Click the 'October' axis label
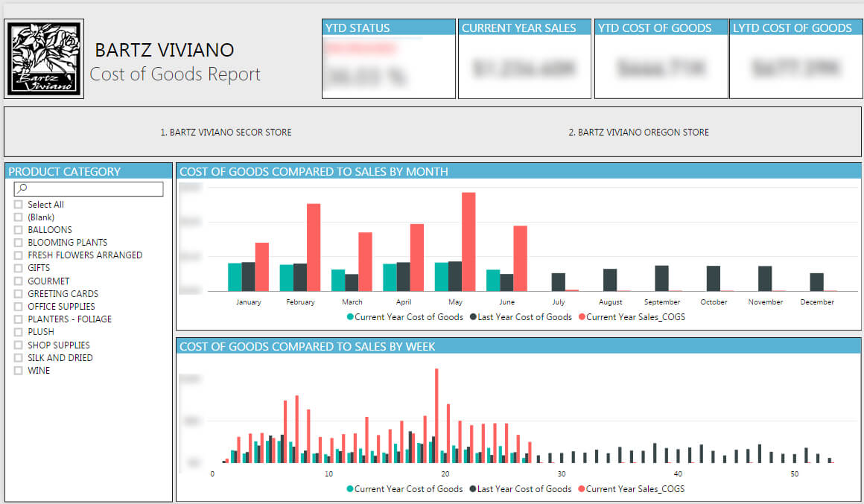 pyautogui.click(x=714, y=302)
